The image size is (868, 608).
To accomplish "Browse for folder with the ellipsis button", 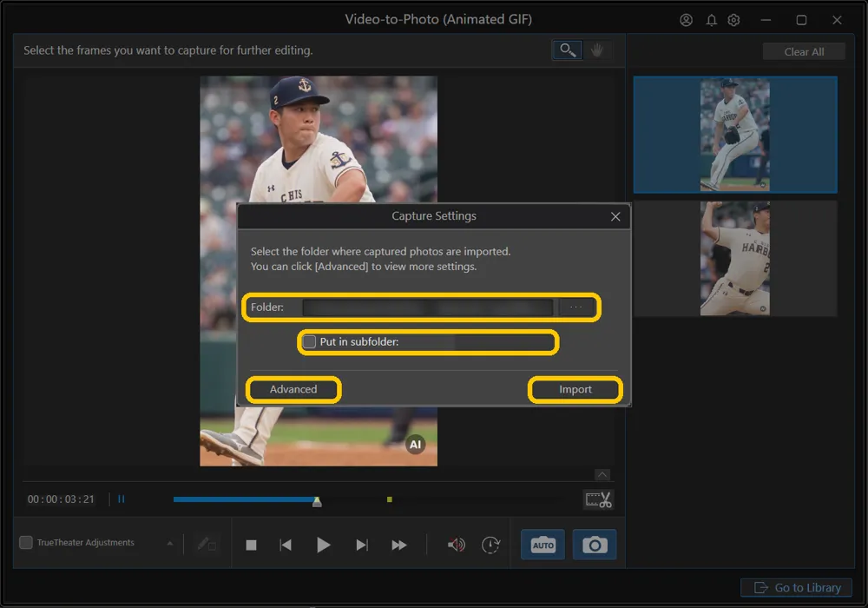I will tap(575, 307).
